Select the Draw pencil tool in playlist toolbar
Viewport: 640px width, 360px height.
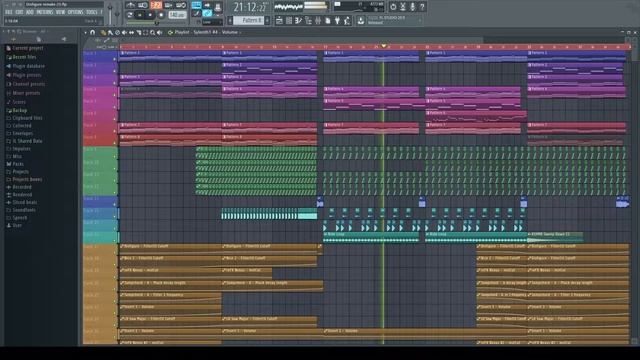pyautogui.click(x=103, y=32)
